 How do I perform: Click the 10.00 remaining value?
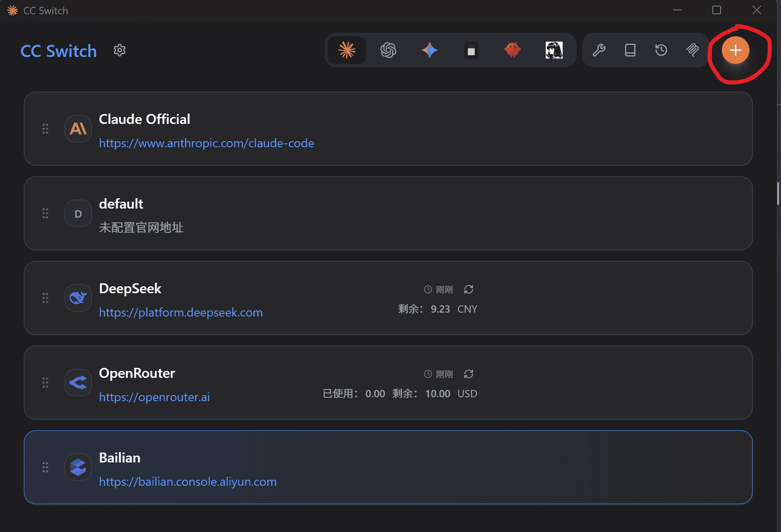(x=438, y=394)
